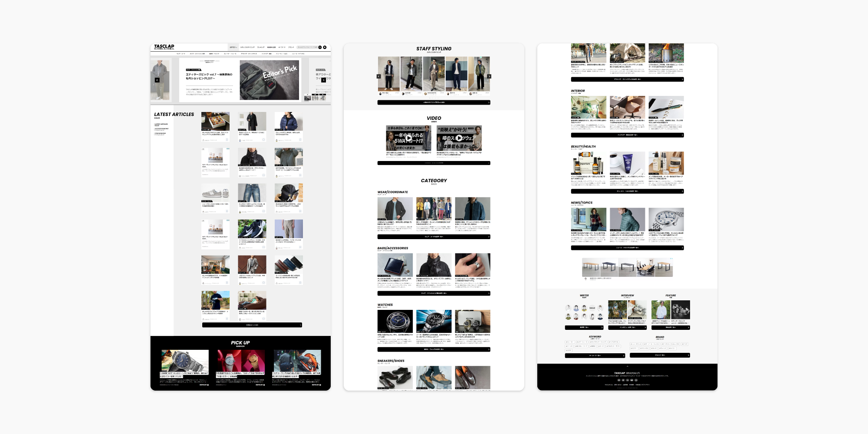Click the Writer list button
This screenshot has width=868, height=434.
584,328
